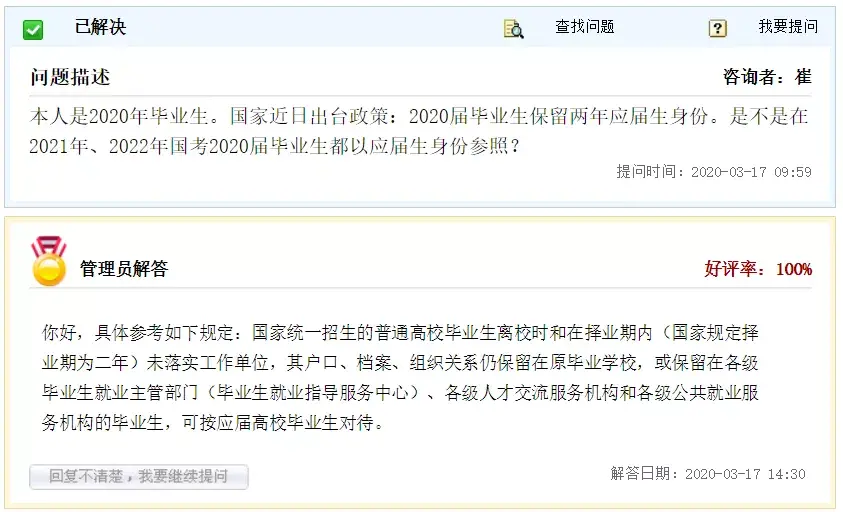Click the answer line starting 你好,具体参考如下规定
The image size is (843, 512).
point(401,333)
